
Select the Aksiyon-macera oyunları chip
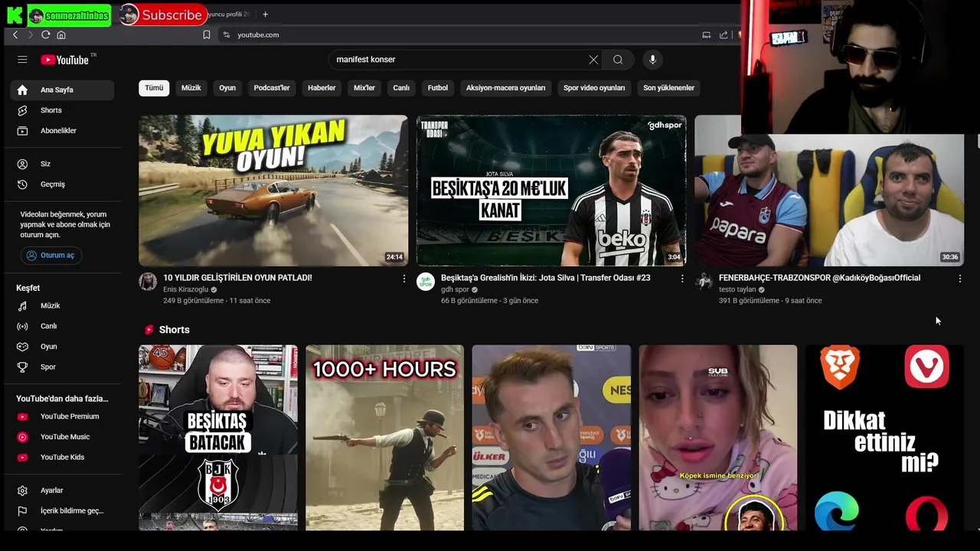pyautogui.click(x=505, y=88)
